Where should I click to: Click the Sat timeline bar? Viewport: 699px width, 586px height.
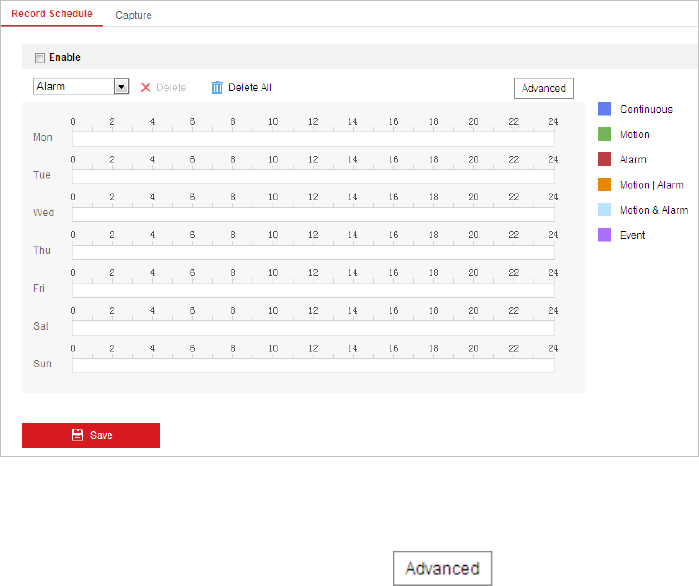click(313, 328)
